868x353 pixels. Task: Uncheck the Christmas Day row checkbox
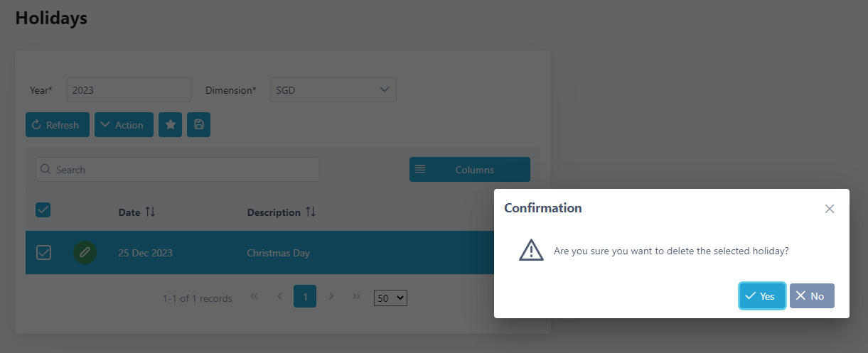pos(43,252)
